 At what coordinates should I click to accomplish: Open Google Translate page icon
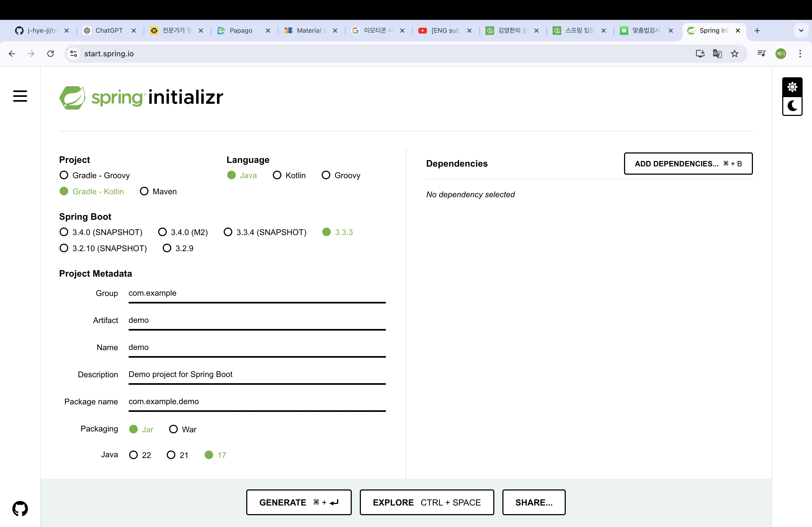[717, 53]
